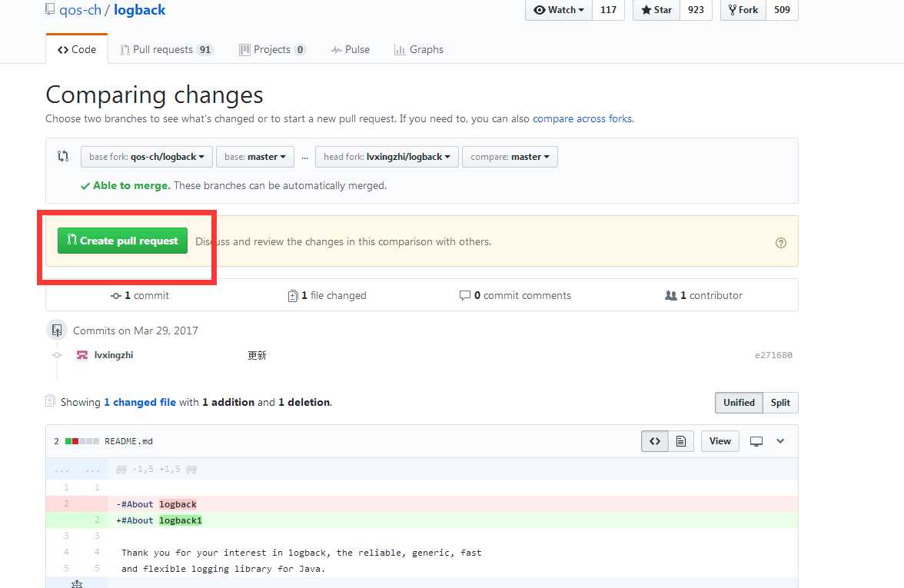Open the base: master branch dropdown
This screenshot has height=588, width=904.
tap(255, 157)
